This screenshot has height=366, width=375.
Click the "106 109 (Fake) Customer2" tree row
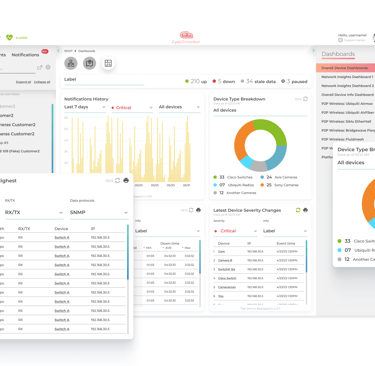21,151
